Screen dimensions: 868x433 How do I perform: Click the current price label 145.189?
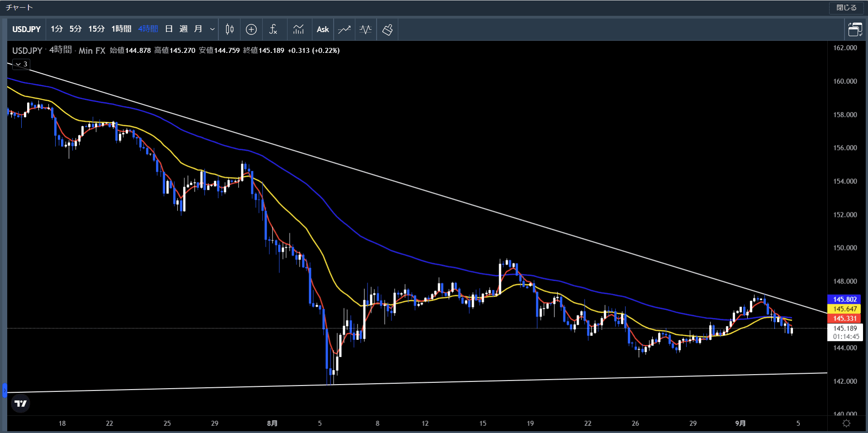[845, 329]
